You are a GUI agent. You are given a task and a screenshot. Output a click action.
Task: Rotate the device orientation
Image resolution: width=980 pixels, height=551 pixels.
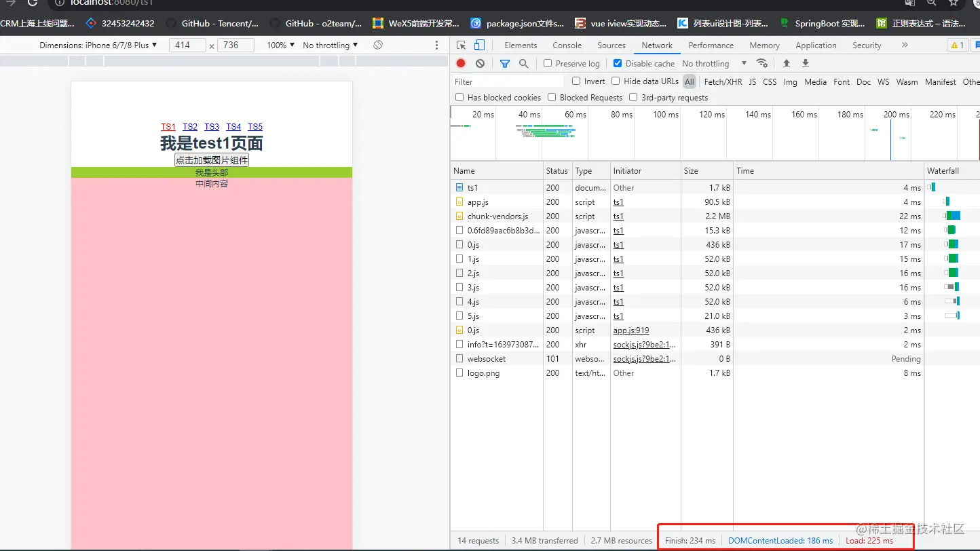[378, 45]
